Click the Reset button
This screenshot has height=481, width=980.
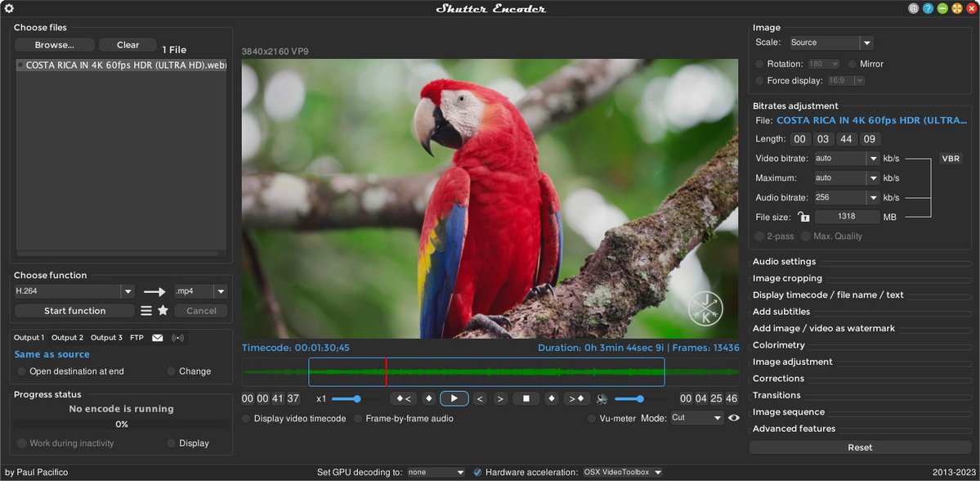[x=860, y=447]
